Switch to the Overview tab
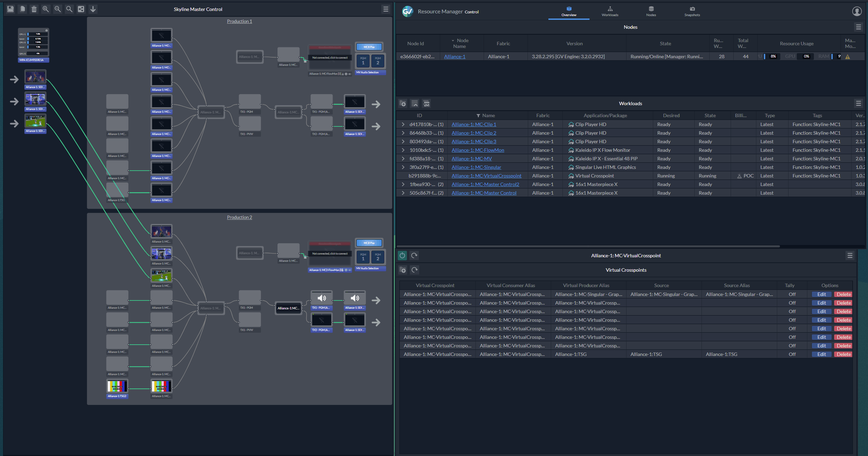The height and width of the screenshot is (456, 868). coord(569,11)
